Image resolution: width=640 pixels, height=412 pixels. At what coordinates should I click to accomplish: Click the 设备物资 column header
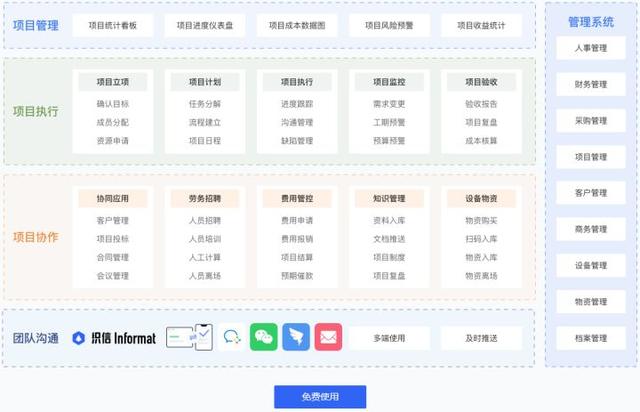(481, 198)
